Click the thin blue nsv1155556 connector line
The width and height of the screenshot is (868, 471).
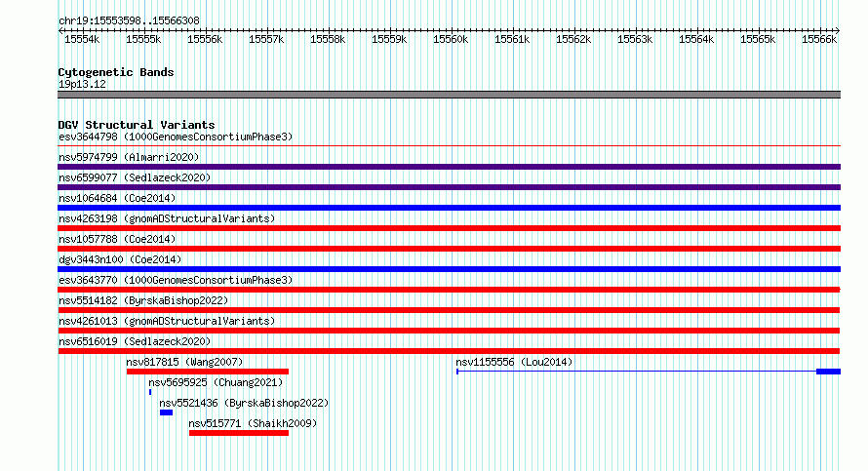(x=637, y=372)
